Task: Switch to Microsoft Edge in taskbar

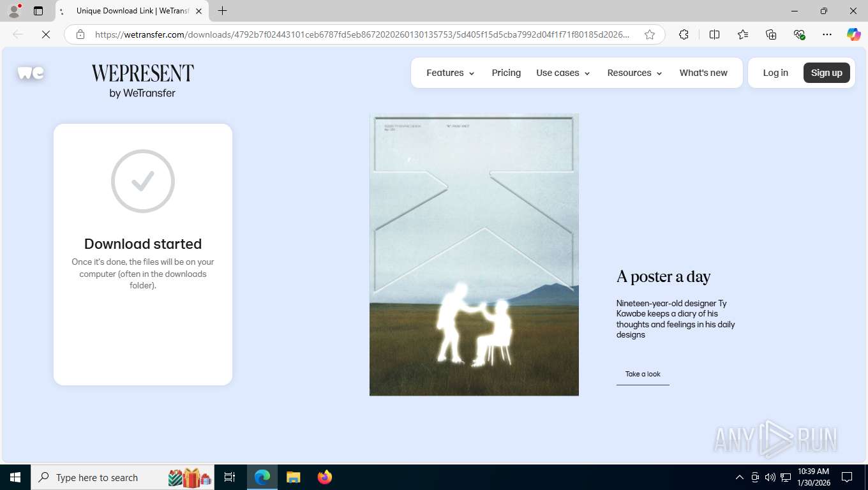Action: pos(262,477)
